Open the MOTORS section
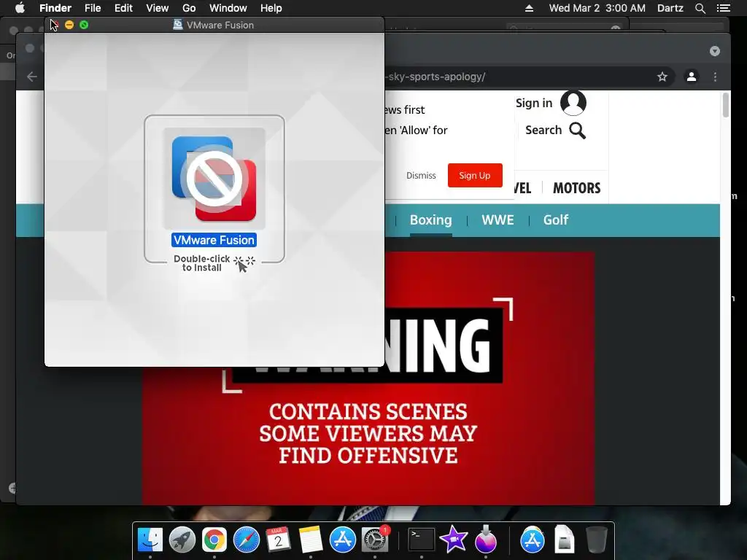 pos(576,188)
